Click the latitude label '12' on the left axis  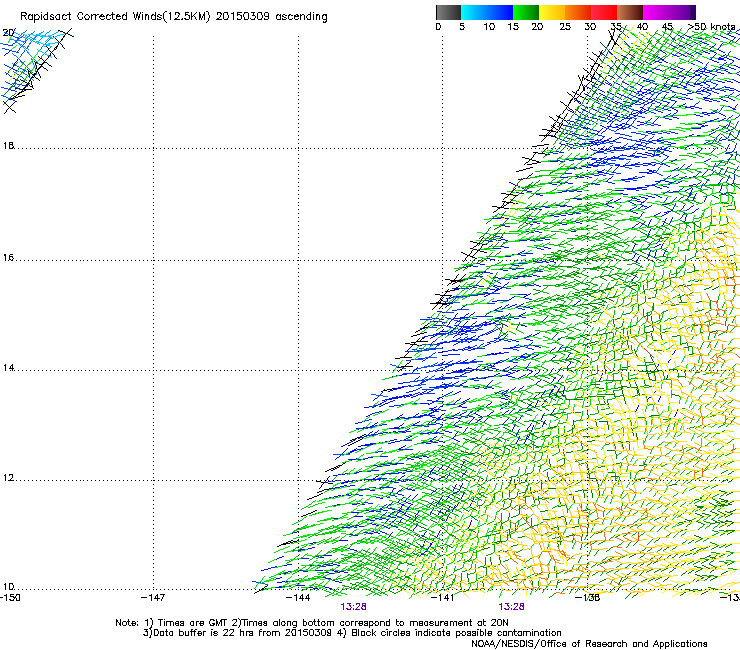(8, 478)
